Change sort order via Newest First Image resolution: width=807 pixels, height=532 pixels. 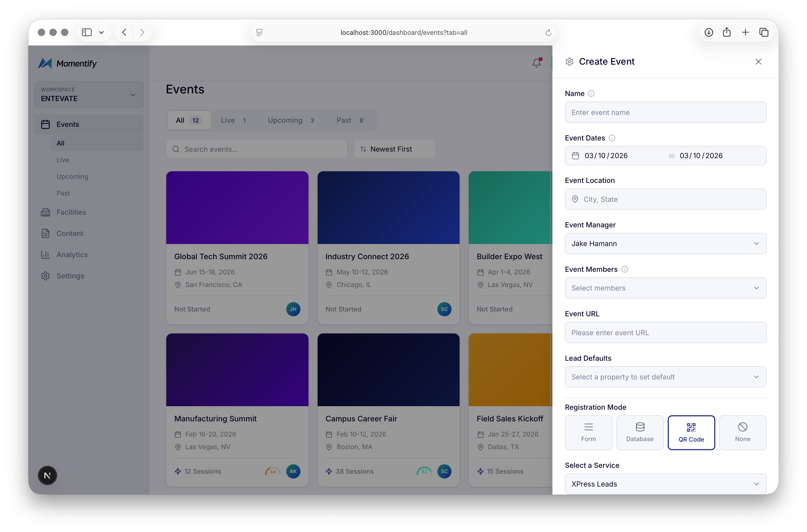(394, 149)
